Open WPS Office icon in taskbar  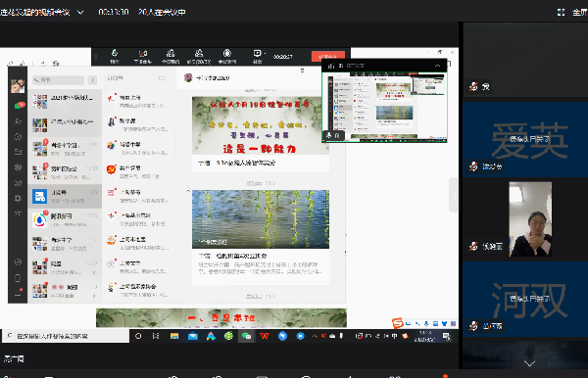point(265,336)
